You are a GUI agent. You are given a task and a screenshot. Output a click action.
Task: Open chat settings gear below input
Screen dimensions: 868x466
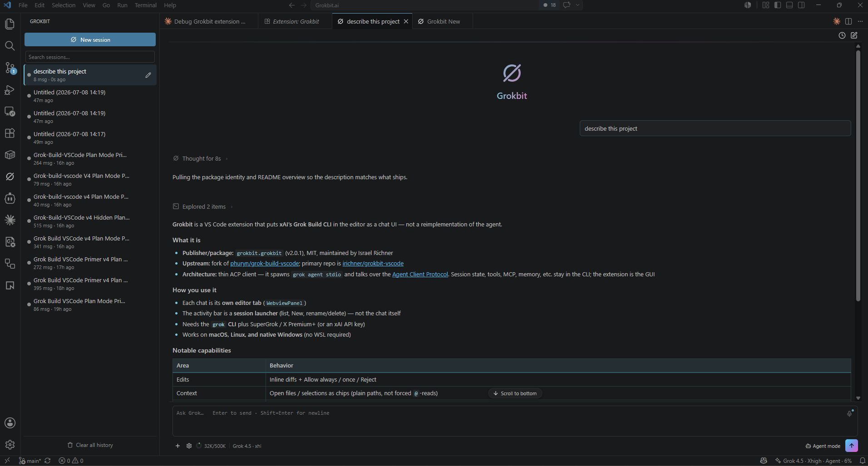pyautogui.click(x=189, y=446)
